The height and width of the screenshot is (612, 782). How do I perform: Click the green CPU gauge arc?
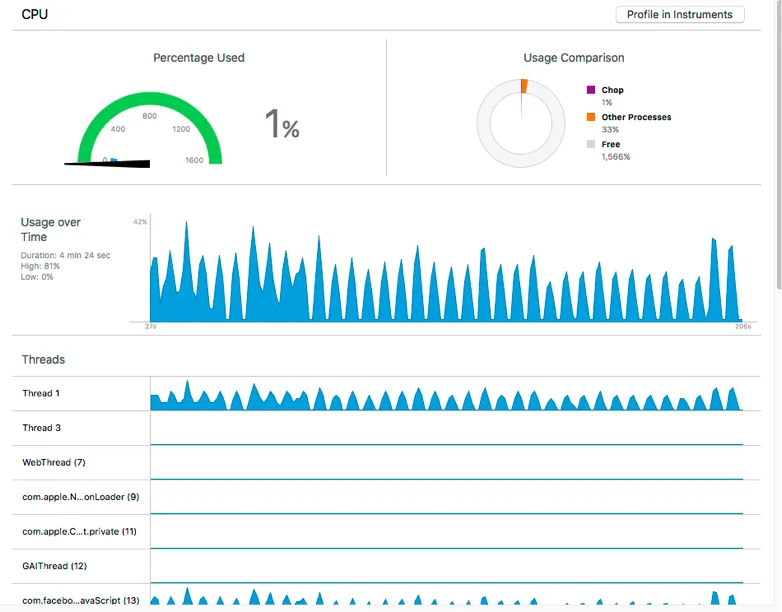[x=150, y=98]
